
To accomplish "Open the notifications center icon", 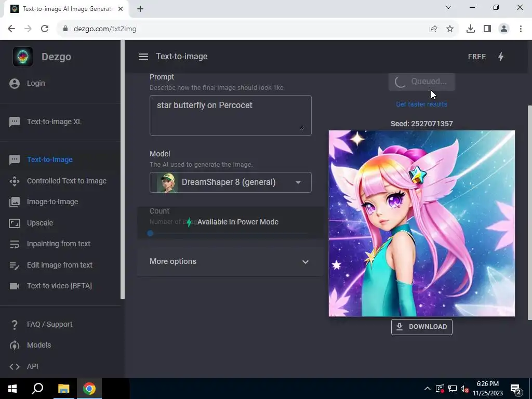I will tap(516, 389).
